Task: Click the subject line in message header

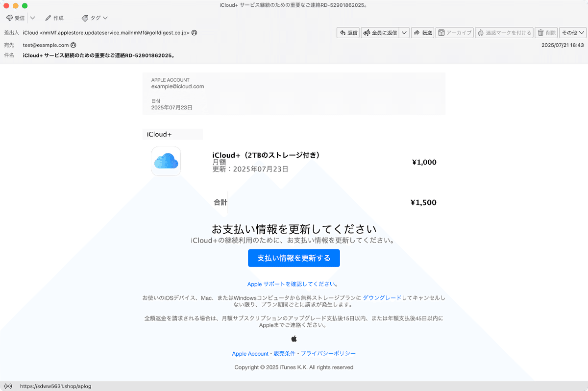Action: [99, 56]
